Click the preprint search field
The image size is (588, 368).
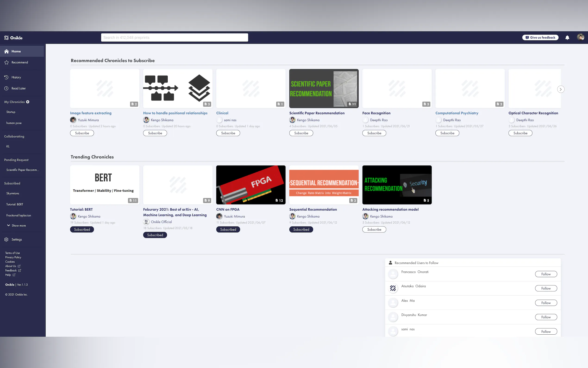point(174,38)
